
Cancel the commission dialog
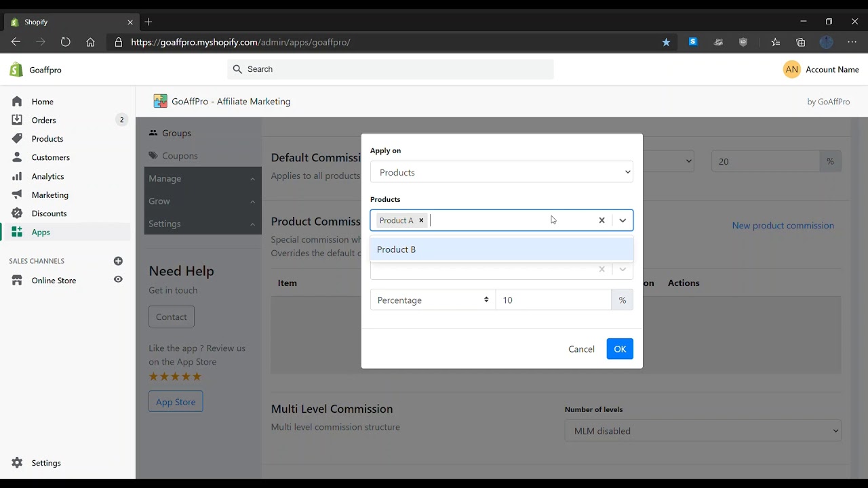click(x=581, y=349)
